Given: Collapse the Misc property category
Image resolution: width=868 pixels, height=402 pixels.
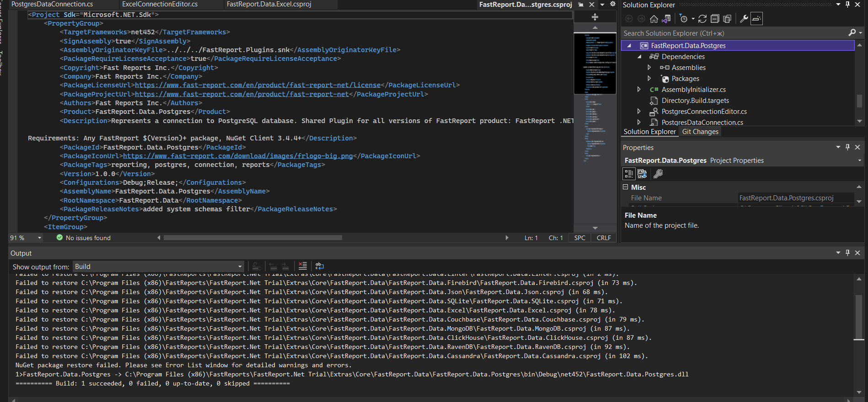Looking at the screenshot, I should 626,187.
